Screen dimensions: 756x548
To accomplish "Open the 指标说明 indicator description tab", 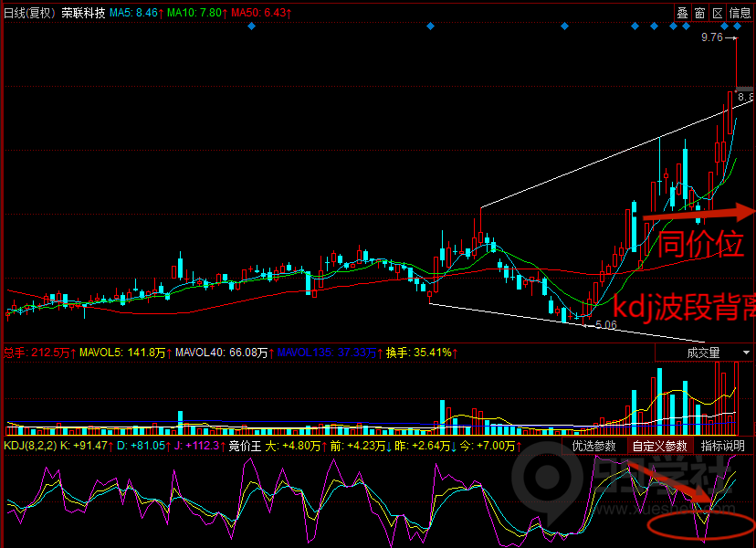I will [x=723, y=446].
